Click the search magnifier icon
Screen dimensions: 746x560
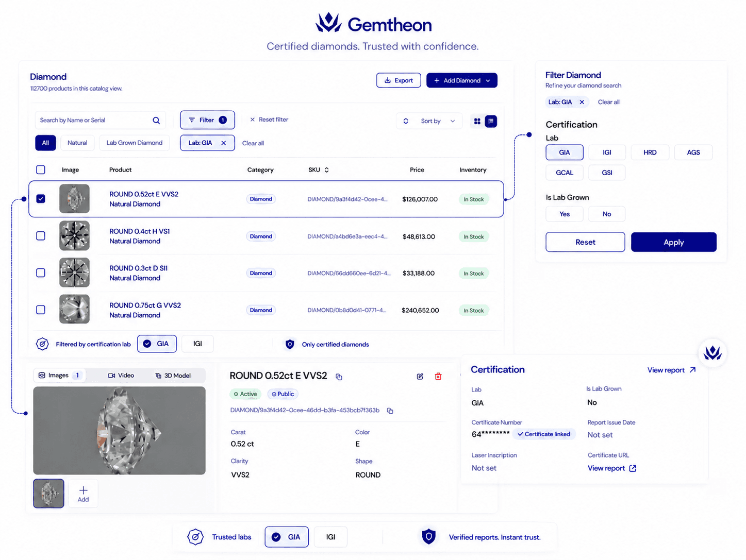click(x=156, y=121)
